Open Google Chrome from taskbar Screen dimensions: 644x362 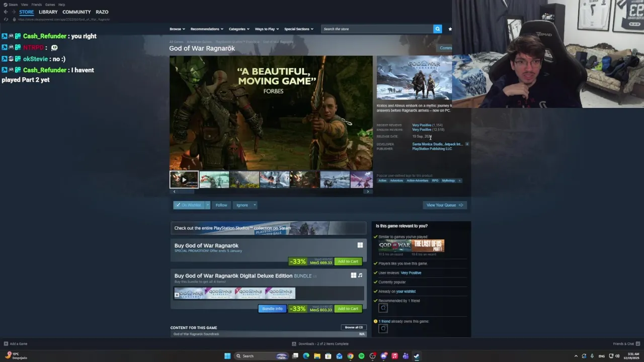pyautogui.click(x=350, y=356)
